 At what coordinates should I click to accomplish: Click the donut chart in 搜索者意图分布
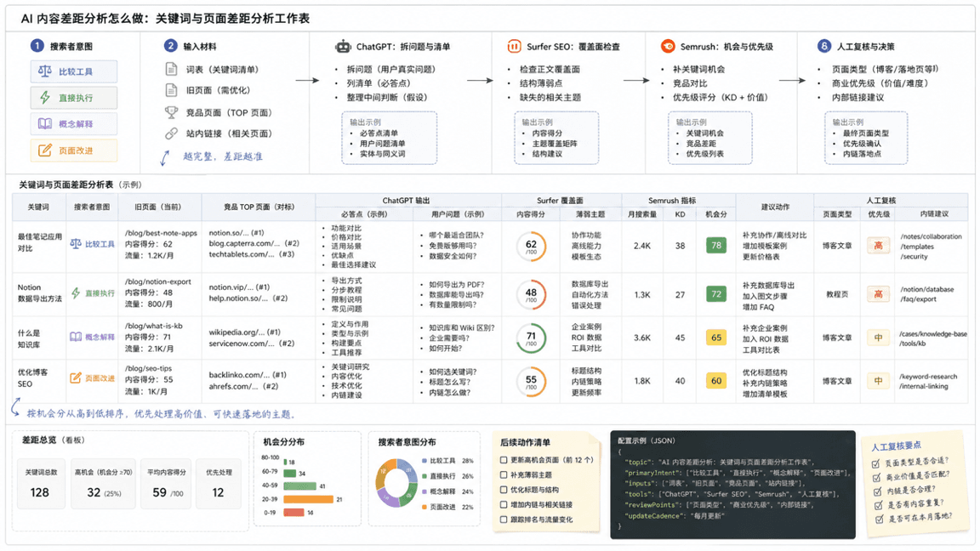point(396,483)
